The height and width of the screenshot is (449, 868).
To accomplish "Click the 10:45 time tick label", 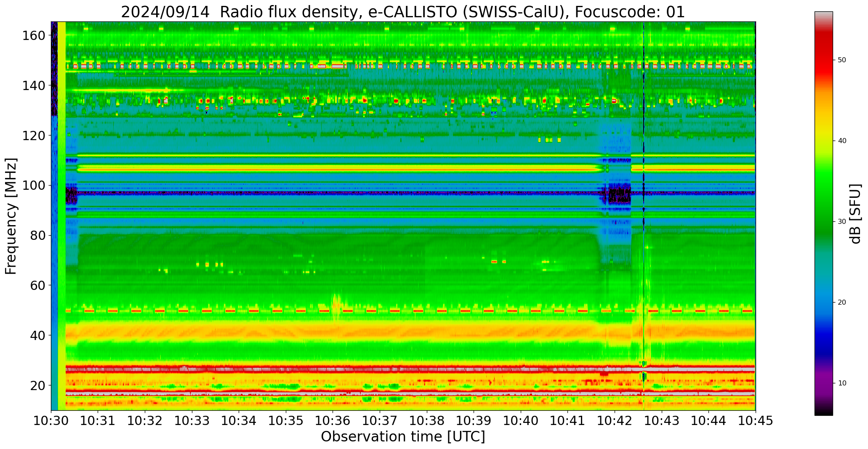I will coord(756,421).
